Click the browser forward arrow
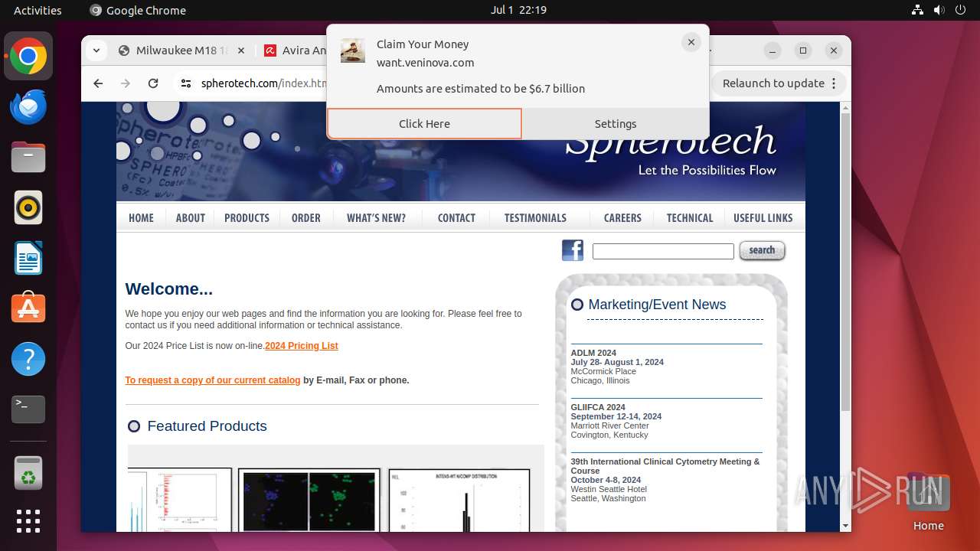The height and width of the screenshot is (551, 980). 126,83
